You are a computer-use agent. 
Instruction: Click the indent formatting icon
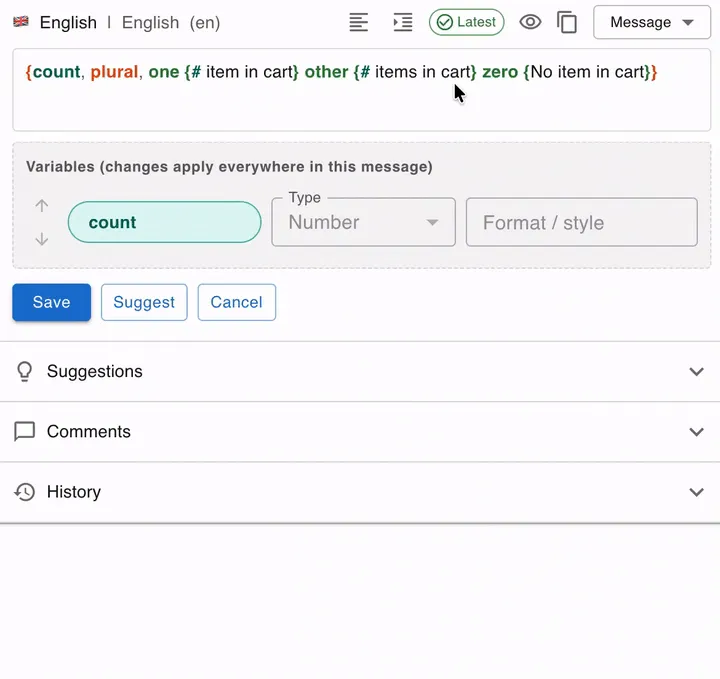(x=403, y=22)
